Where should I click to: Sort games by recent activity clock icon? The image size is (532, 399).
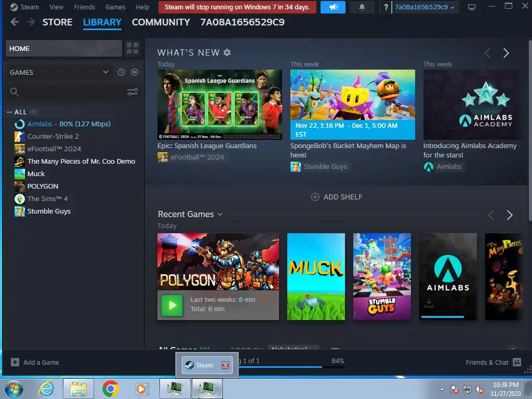click(x=121, y=72)
